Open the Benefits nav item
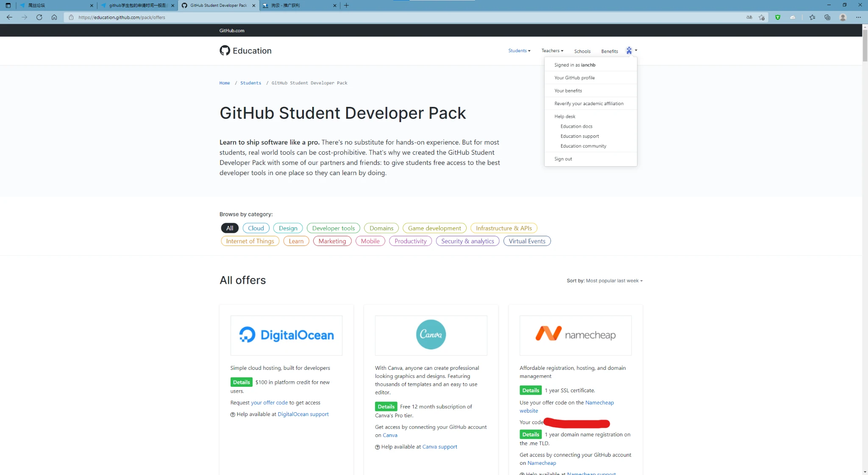This screenshot has width=868, height=475. point(609,51)
